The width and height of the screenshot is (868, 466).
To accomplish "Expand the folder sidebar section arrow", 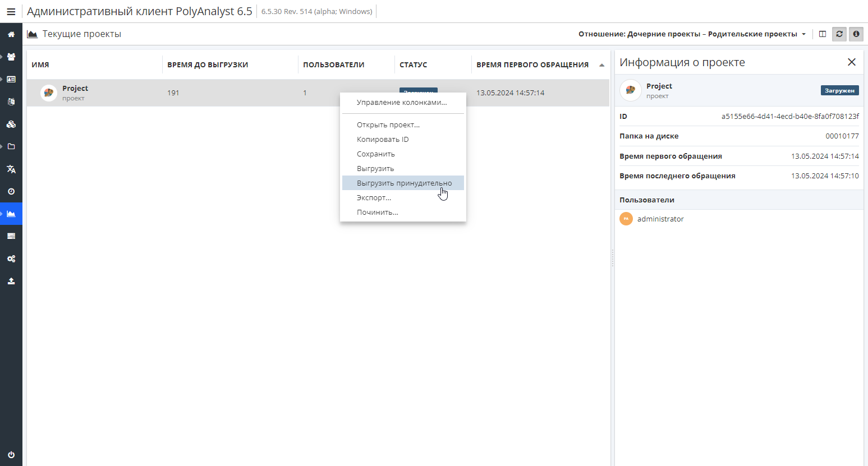I will point(2,146).
